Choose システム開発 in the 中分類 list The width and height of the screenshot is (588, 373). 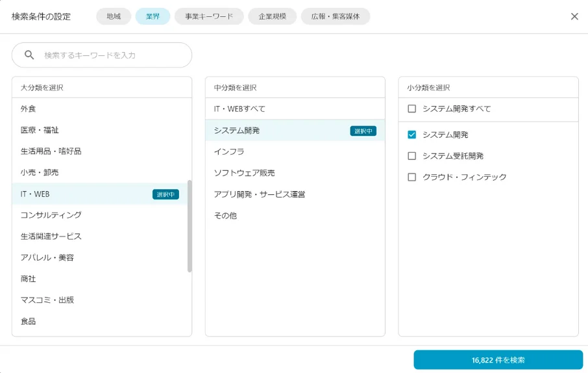click(x=295, y=131)
